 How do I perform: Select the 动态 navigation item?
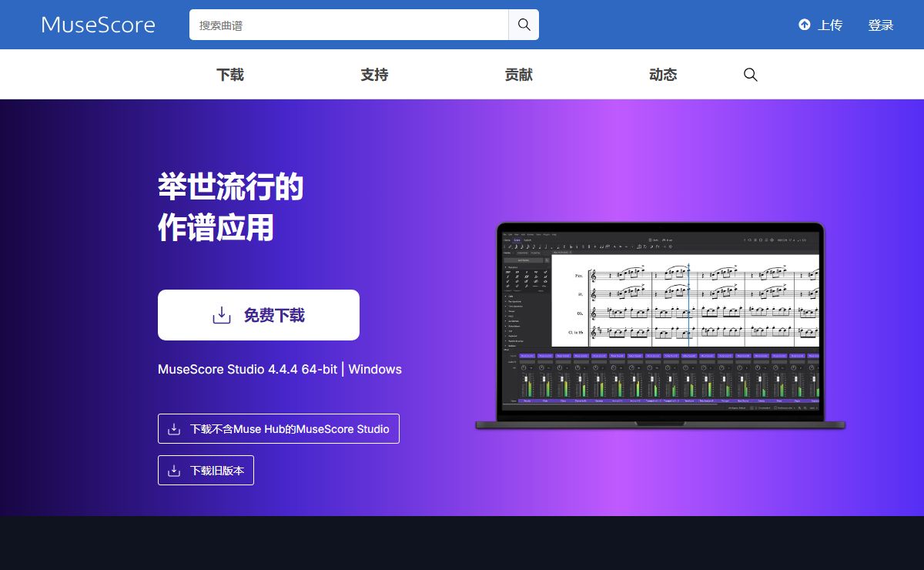[x=663, y=75]
